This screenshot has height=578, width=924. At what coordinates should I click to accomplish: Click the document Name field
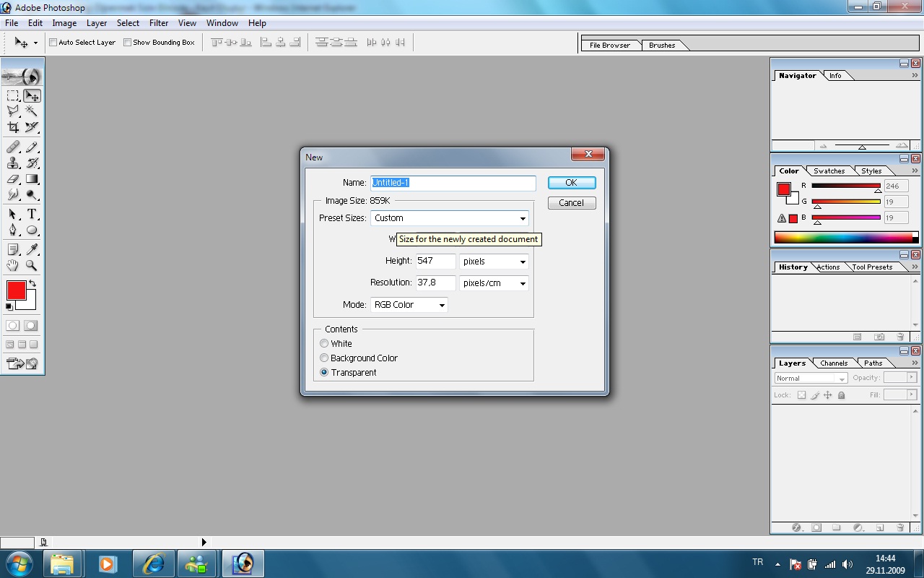[453, 184]
